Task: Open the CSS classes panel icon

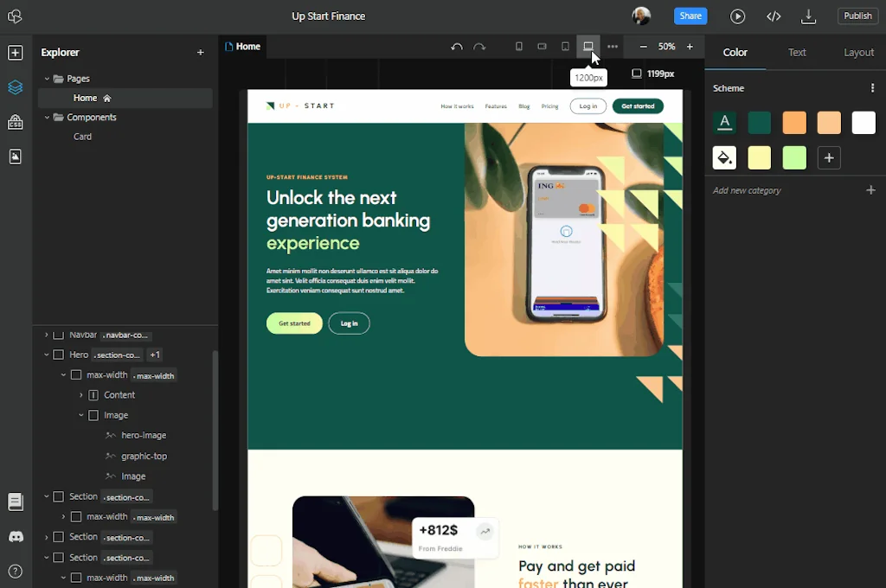Action: tap(16, 122)
